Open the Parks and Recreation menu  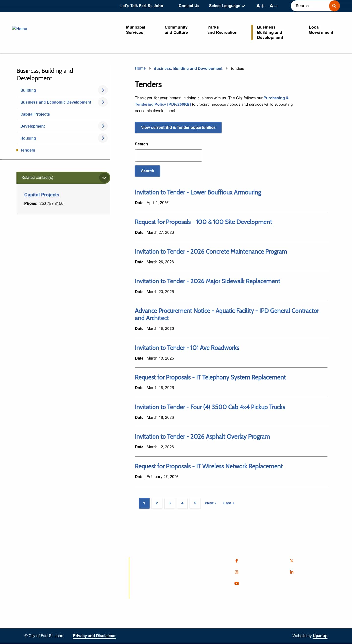(x=222, y=30)
